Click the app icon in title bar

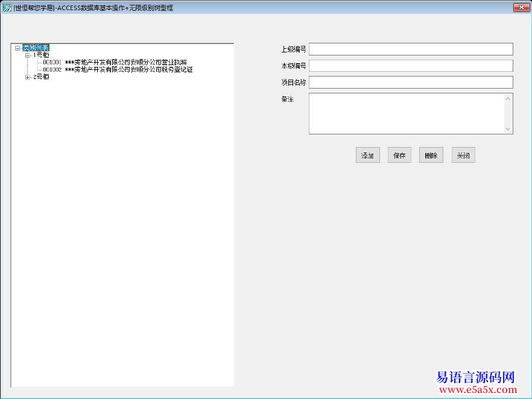[x=7, y=7]
